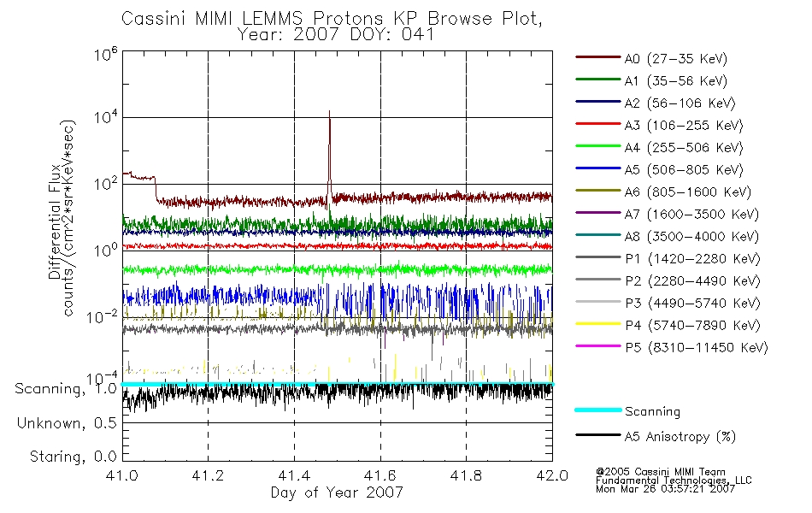Click the P1 (1420-2280 KeV) legend label

click(x=692, y=259)
